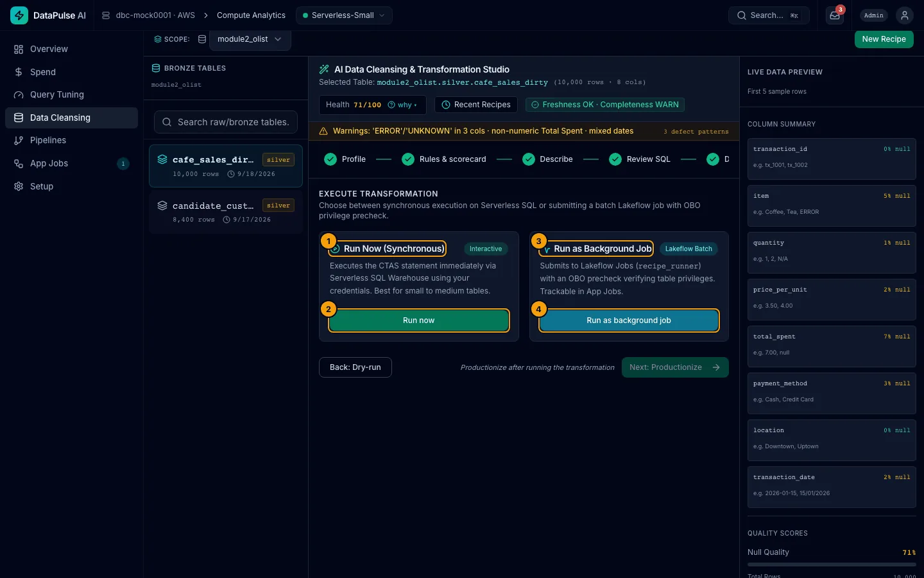Open the user profile avatar icon
Image resolution: width=924 pixels, height=578 pixels.
tap(905, 15)
